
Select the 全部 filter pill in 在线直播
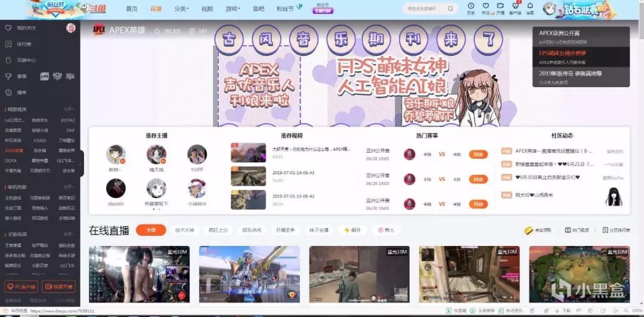[151, 230]
